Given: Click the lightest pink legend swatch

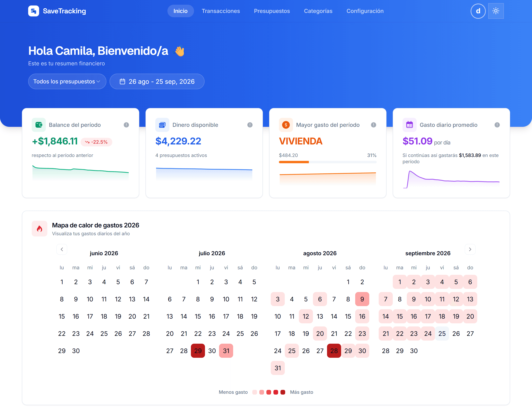Looking at the screenshot, I should (x=254, y=392).
